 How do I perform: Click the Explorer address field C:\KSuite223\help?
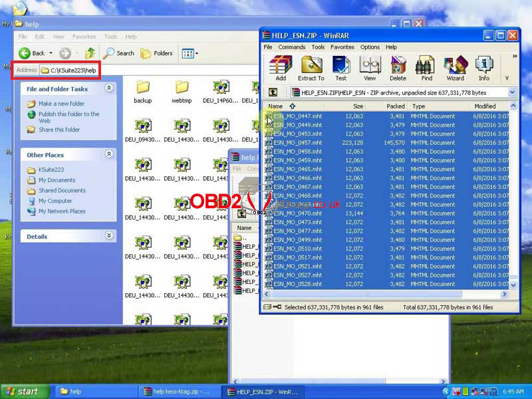(x=149, y=70)
